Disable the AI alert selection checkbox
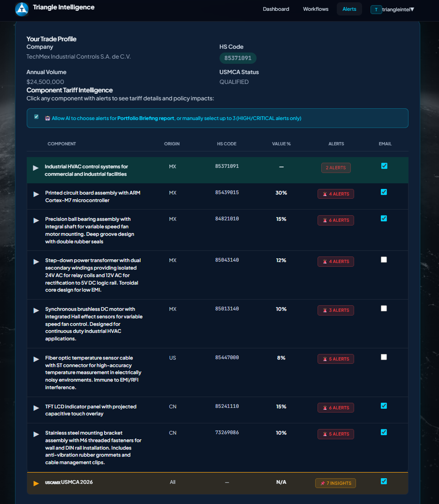The image size is (439, 504). [x=36, y=117]
